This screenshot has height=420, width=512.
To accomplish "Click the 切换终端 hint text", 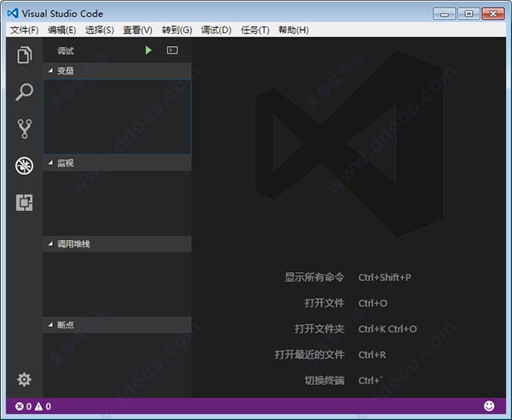I will (x=324, y=381).
